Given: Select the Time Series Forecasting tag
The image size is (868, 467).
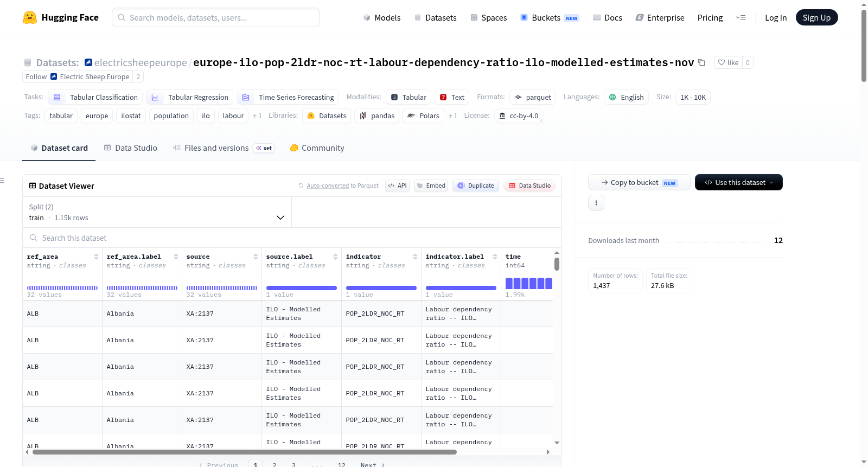Looking at the screenshot, I should 288,97.
